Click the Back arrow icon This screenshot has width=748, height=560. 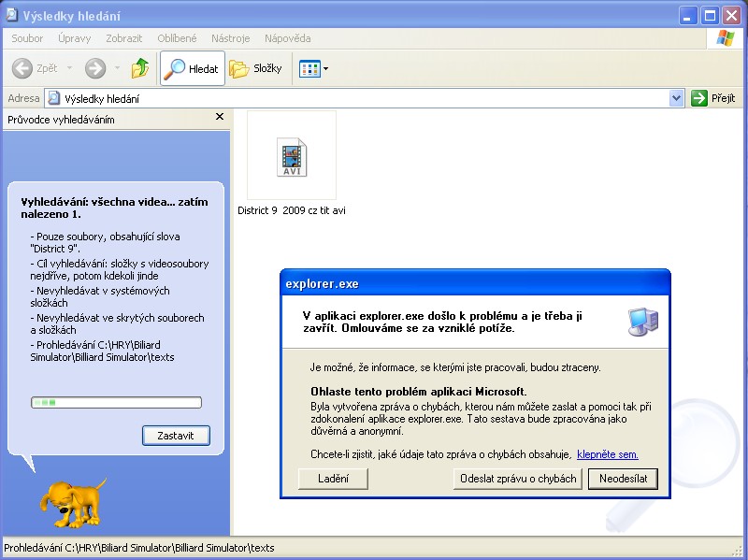coord(22,68)
